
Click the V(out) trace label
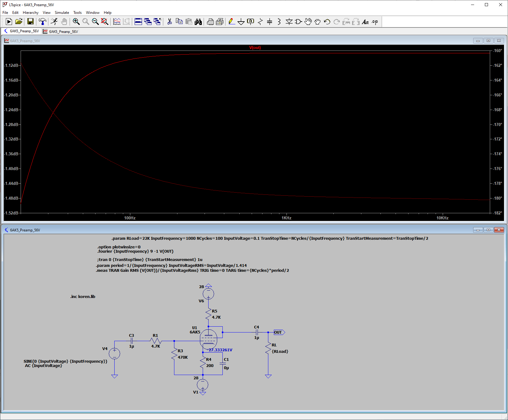(255, 48)
